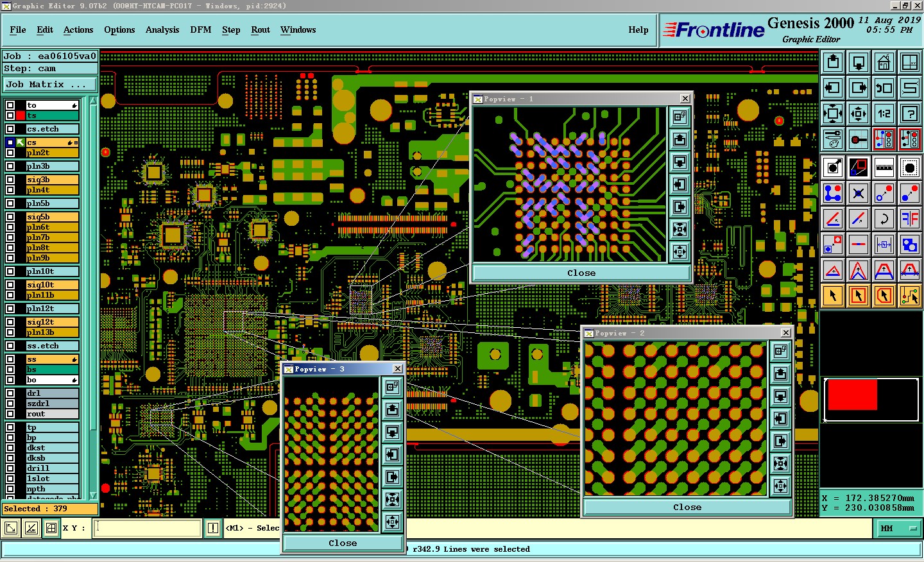The height and width of the screenshot is (562, 924).
Task: Click the 1:2 scale zoom icon
Action: (x=884, y=114)
